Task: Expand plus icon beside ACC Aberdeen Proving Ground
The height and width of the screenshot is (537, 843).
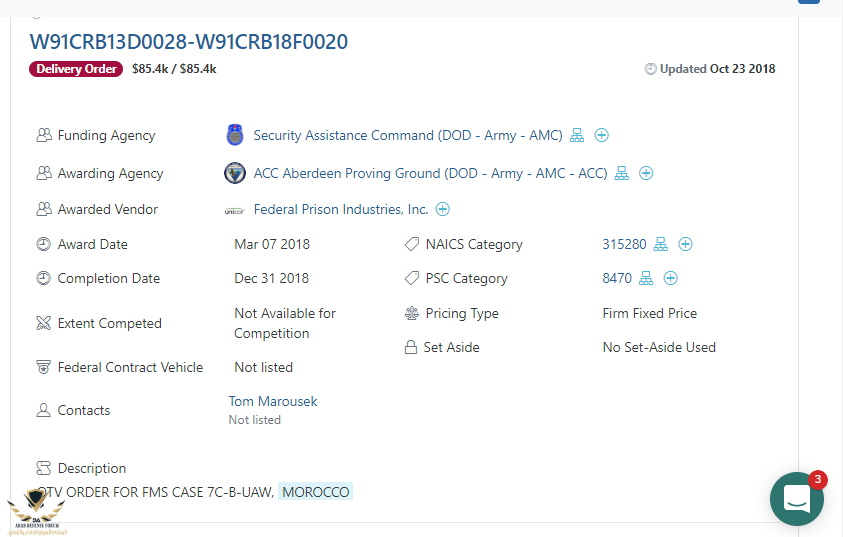Action: tap(646, 173)
